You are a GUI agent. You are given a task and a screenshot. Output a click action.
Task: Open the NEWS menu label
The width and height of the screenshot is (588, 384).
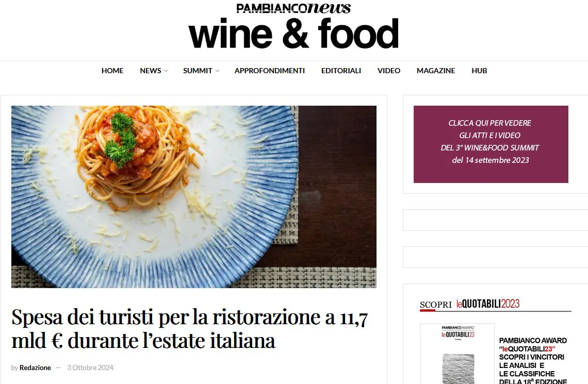151,71
